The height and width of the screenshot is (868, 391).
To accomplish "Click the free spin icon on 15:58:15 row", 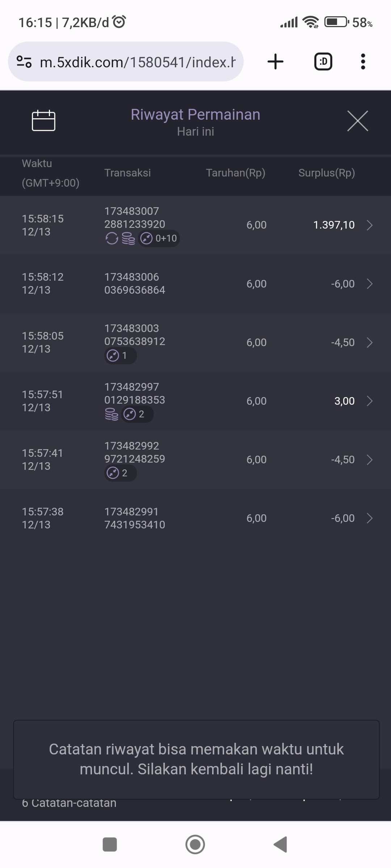I will [x=112, y=238].
